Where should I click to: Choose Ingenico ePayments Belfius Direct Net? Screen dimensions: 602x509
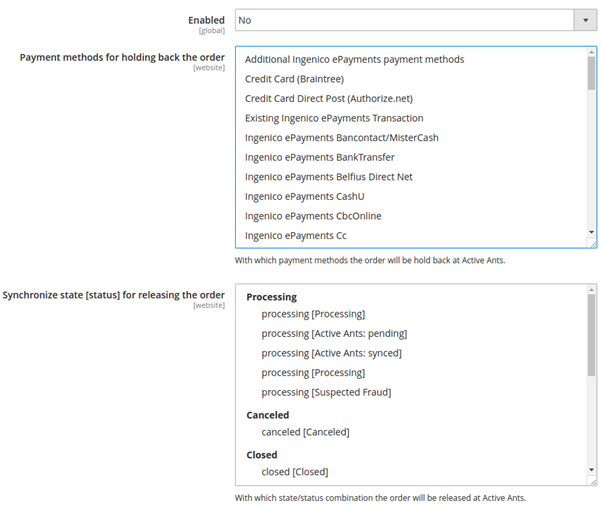(x=328, y=177)
